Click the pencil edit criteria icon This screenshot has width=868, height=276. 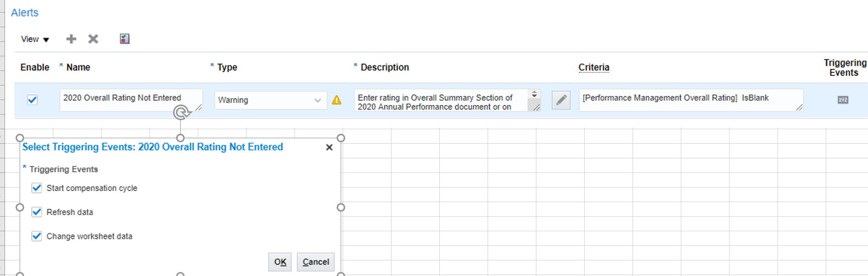coord(561,100)
